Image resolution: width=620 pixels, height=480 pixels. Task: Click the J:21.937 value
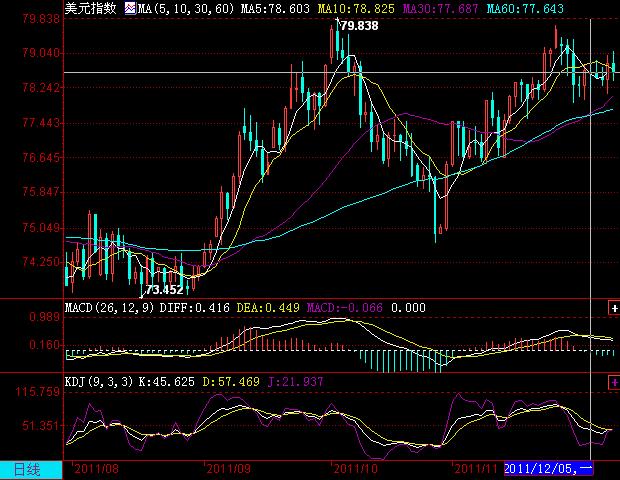[x=296, y=382]
